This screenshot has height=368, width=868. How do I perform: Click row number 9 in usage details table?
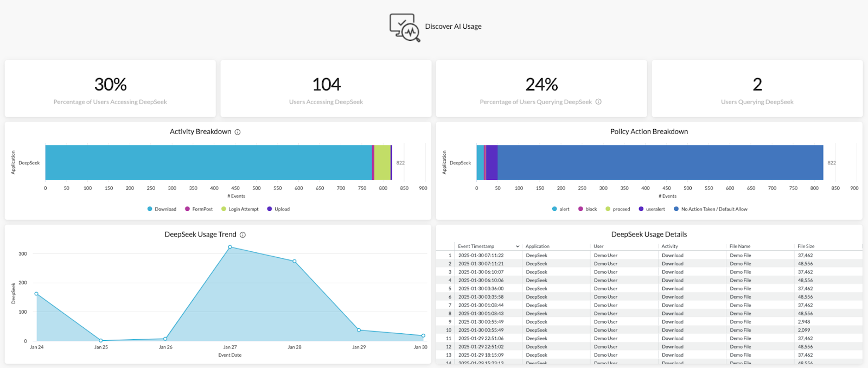(450, 322)
